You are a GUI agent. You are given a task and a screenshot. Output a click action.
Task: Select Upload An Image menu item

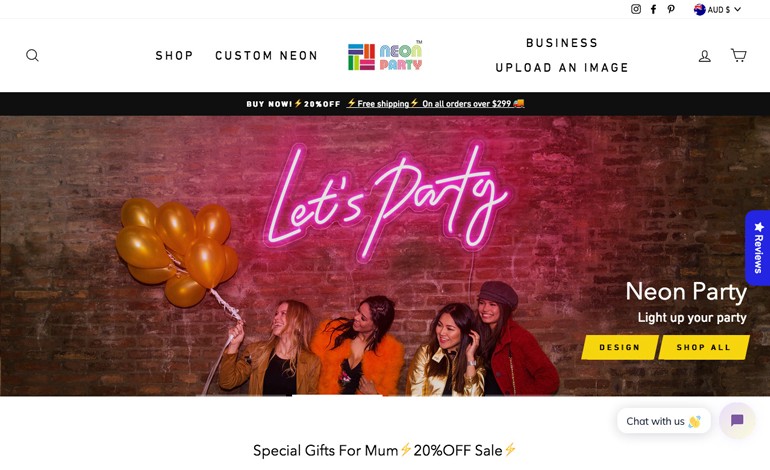[x=562, y=68]
